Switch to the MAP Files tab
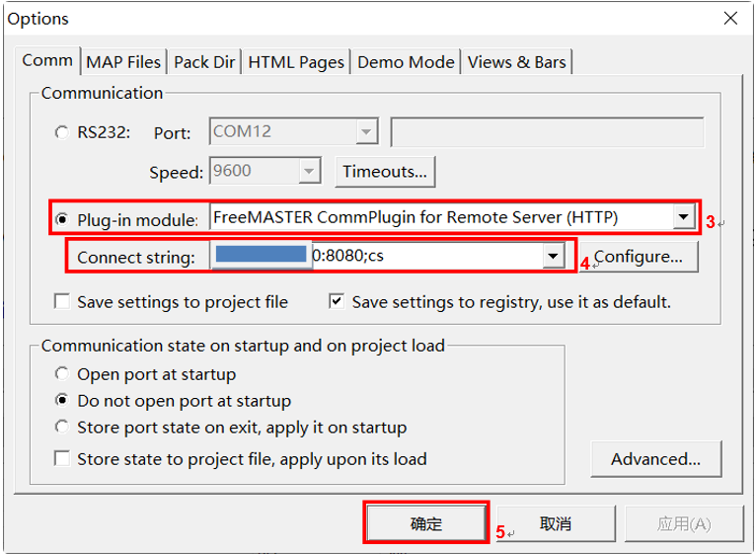The width and height of the screenshot is (756, 554). [x=123, y=61]
